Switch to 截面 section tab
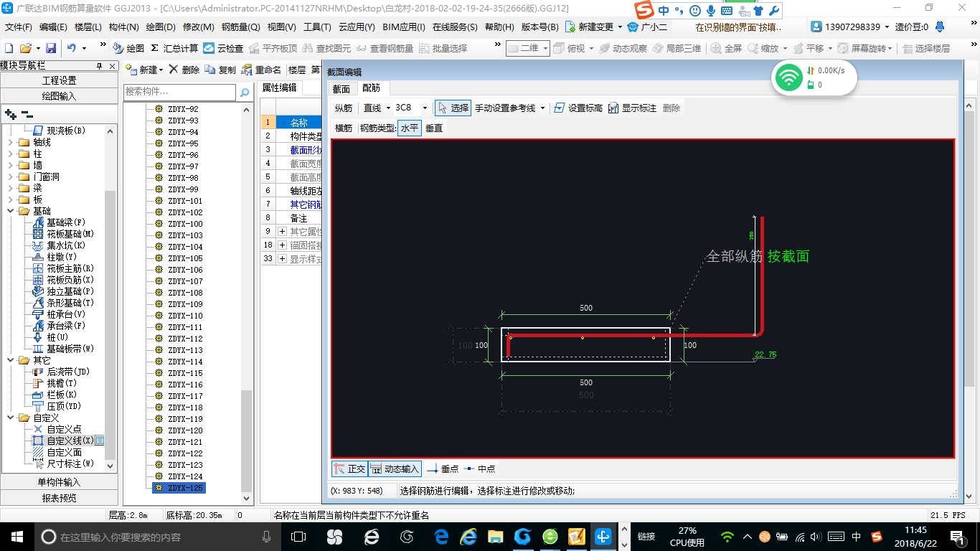This screenshot has width=980, height=551. pyautogui.click(x=341, y=88)
